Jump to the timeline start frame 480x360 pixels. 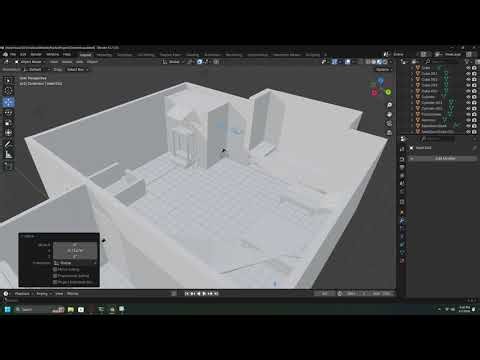(x=187, y=294)
